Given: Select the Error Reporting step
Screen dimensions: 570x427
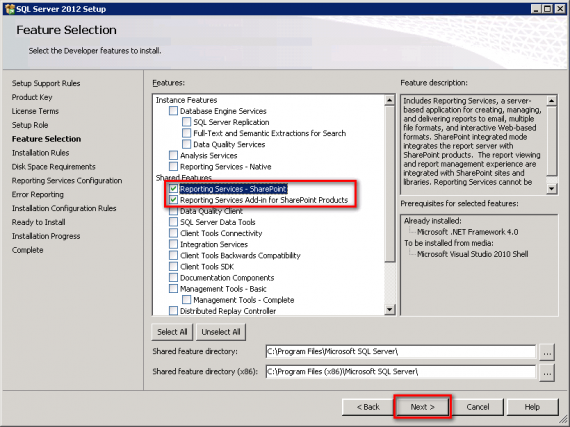Looking at the screenshot, I should [37, 194].
